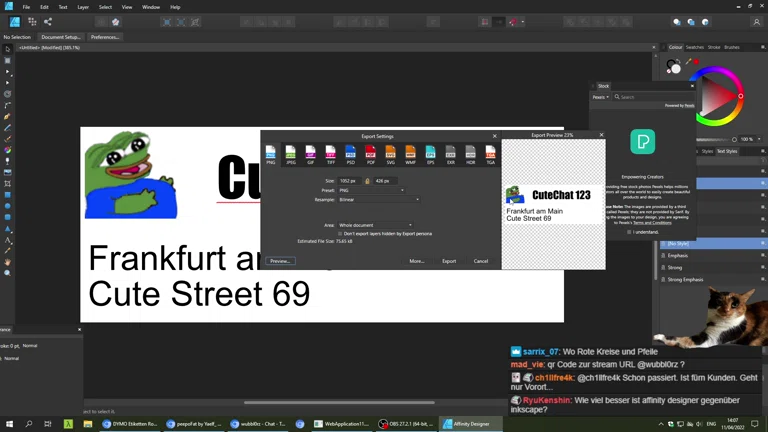Pick the TGA export format icon
Screen dimensions: 768x432
coord(490,155)
